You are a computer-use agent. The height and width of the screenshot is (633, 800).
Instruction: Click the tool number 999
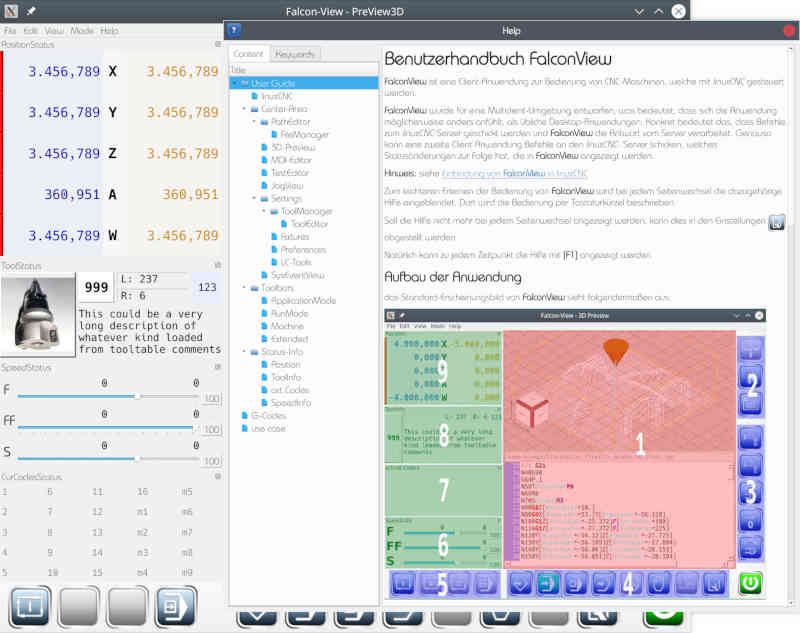tap(96, 288)
